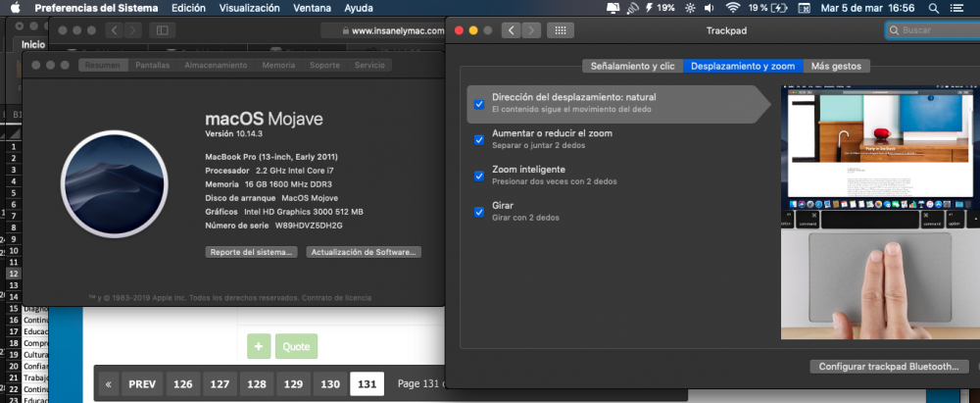Go to first page with double-arrow button
Viewport: 980px width, 403px height.
click(x=108, y=384)
